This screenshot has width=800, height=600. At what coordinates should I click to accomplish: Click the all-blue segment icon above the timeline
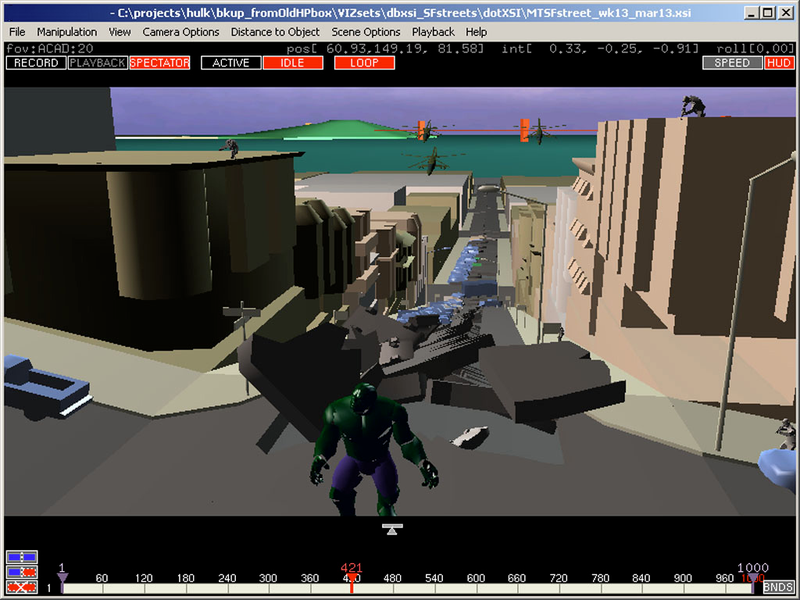pos(21,557)
